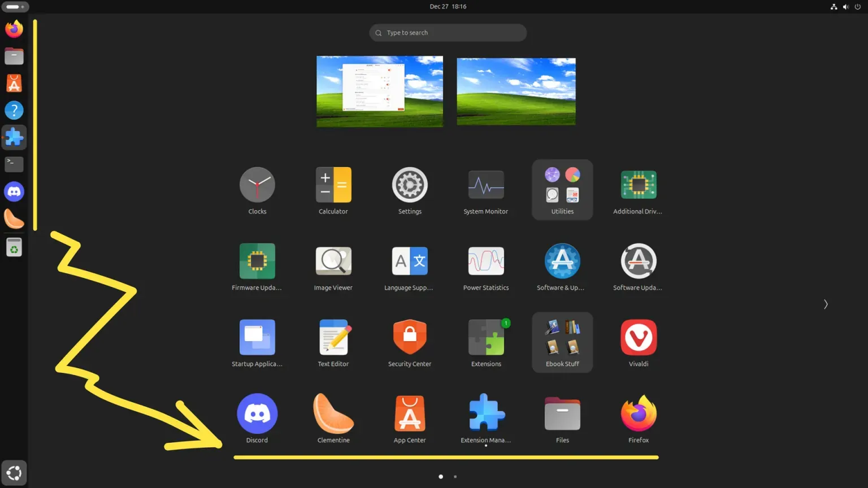
Task: Open Clementine from the dock
Action: click(x=14, y=219)
